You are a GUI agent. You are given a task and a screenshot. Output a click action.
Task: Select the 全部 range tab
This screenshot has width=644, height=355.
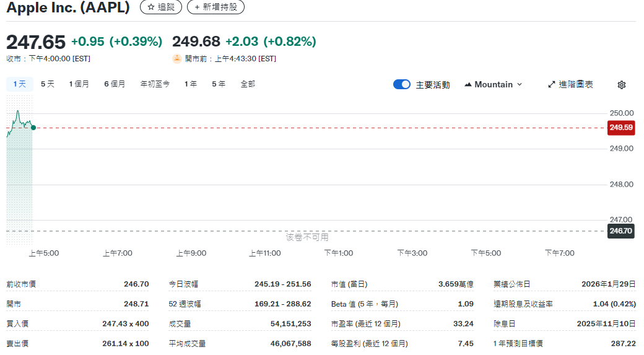click(x=248, y=84)
